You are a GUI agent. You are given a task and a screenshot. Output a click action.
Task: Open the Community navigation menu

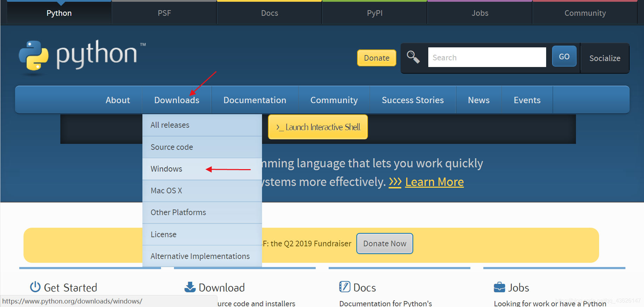coord(334,100)
